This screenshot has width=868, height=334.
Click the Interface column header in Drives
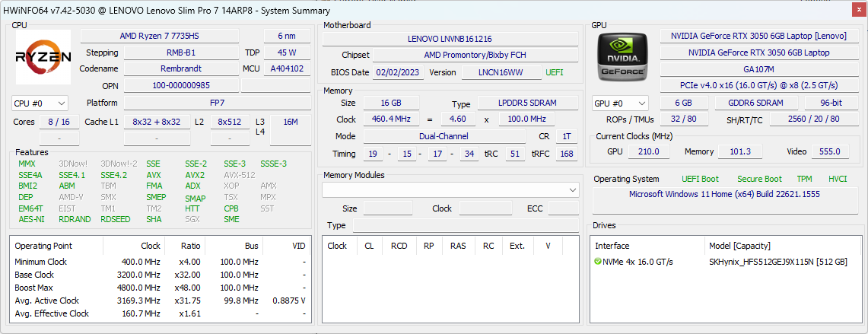coord(612,246)
